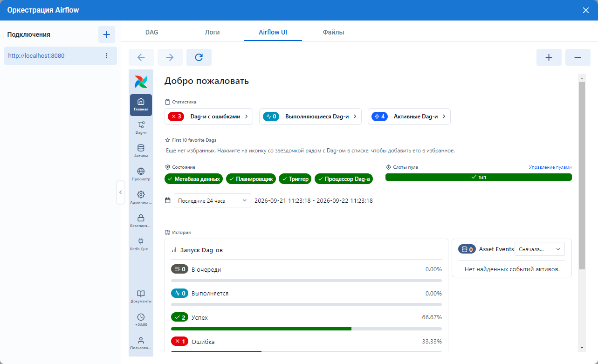The height and width of the screenshot is (364, 598).
Task: Switch to the Файлы tab
Action: (333, 32)
